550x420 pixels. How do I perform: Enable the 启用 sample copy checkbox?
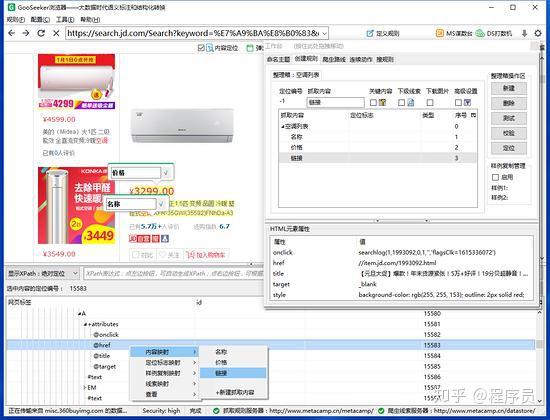point(495,177)
